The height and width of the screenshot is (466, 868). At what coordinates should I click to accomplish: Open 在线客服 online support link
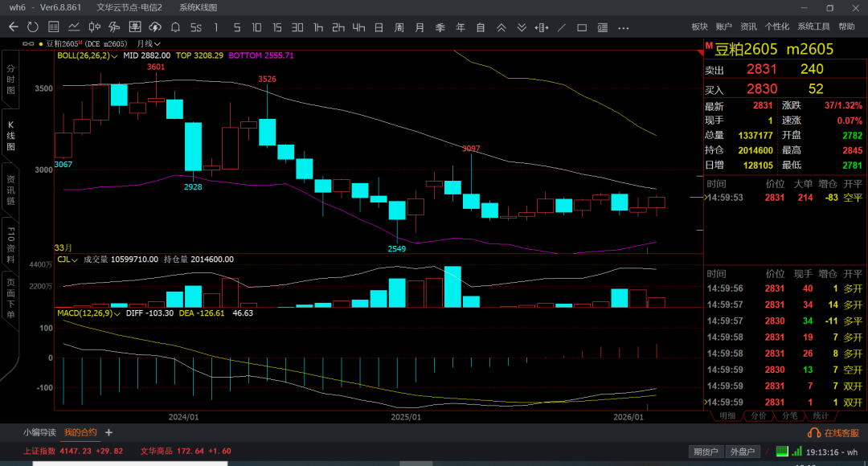(835, 433)
